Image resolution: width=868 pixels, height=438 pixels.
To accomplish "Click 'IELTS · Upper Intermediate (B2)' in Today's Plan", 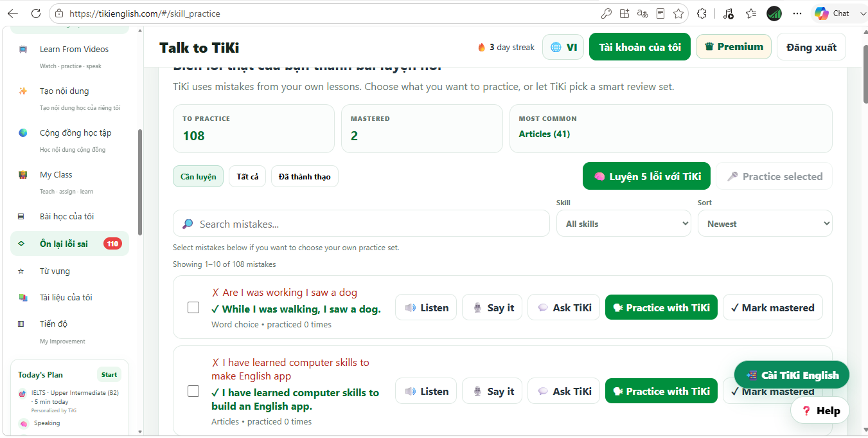I will coord(75,392).
